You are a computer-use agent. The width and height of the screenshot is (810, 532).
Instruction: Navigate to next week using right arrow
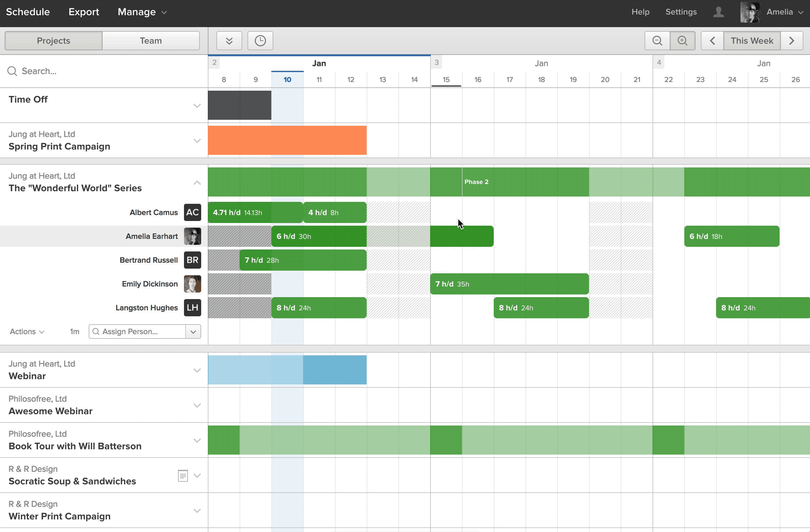point(793,40)
